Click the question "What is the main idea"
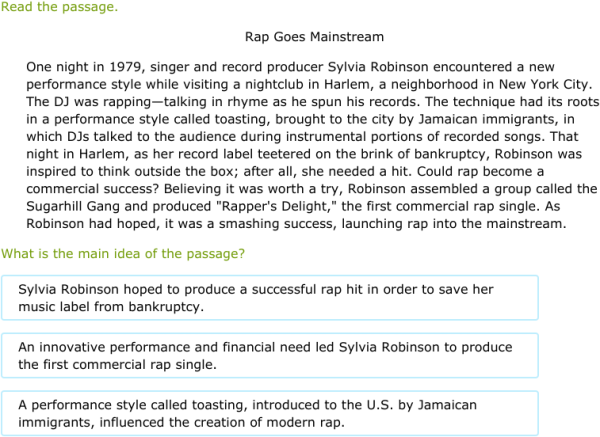The width and height of the screenshot is (600, 437). coord(123,253)
